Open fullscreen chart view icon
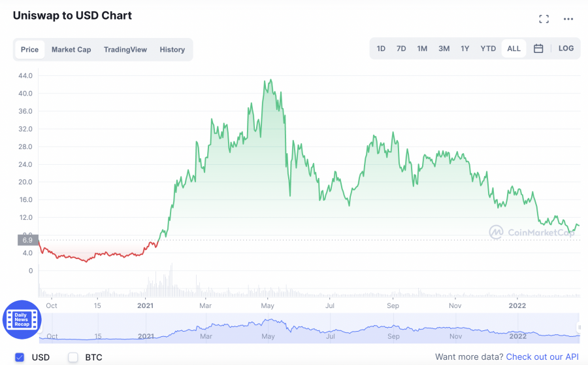588x365 pixels. tap(544, 19)
